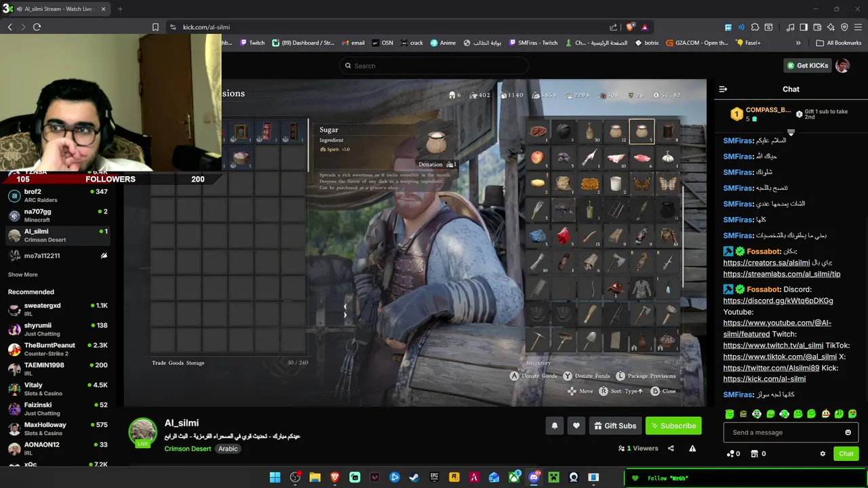Open File Explorer from taskbar
This screenshot has height=488, width=868.
pos(315,478)
